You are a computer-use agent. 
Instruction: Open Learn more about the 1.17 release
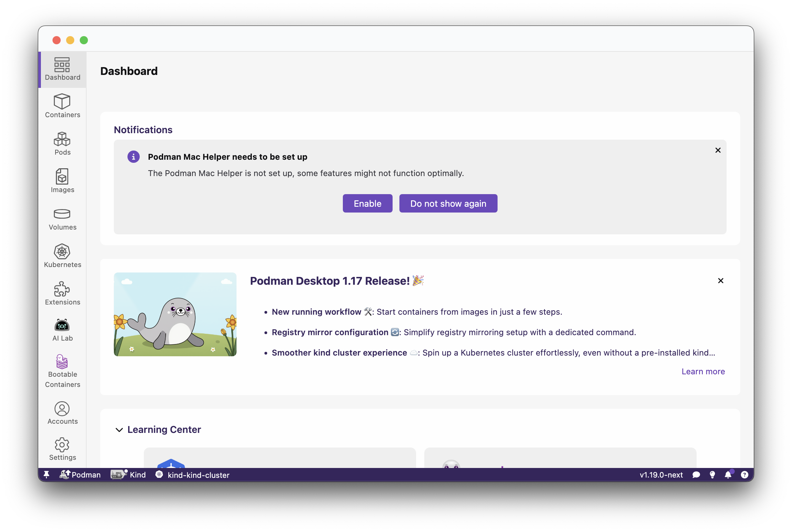point(703,371)
